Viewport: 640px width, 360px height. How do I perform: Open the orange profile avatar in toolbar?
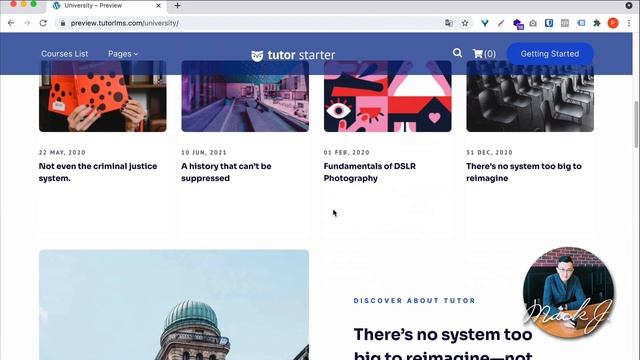[x=613, y=23]
